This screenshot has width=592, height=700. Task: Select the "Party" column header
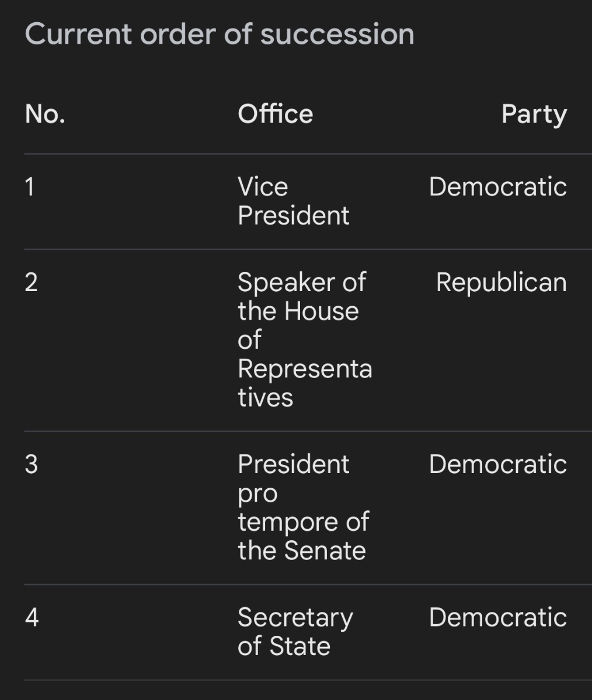click(x=534, y=114)
